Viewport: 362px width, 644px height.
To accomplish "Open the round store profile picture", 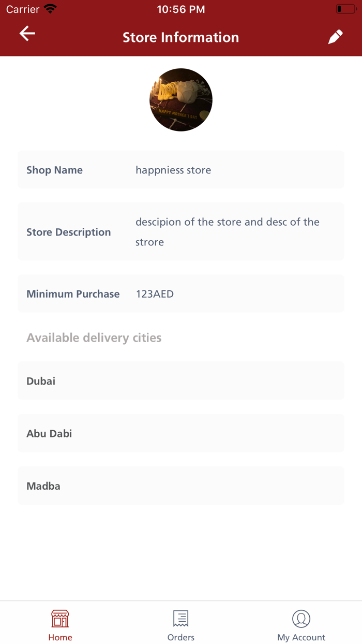I will click(181, 99).
